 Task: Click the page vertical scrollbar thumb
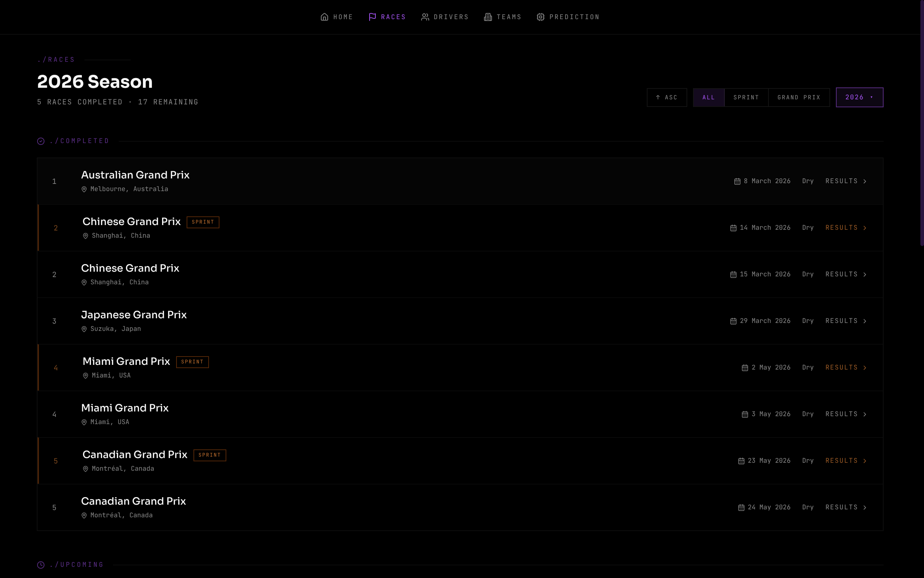point(922,122)
